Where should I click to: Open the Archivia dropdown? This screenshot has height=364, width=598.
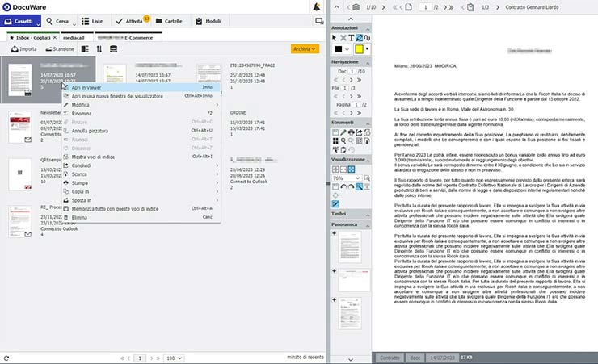click(x=302, y=49)
